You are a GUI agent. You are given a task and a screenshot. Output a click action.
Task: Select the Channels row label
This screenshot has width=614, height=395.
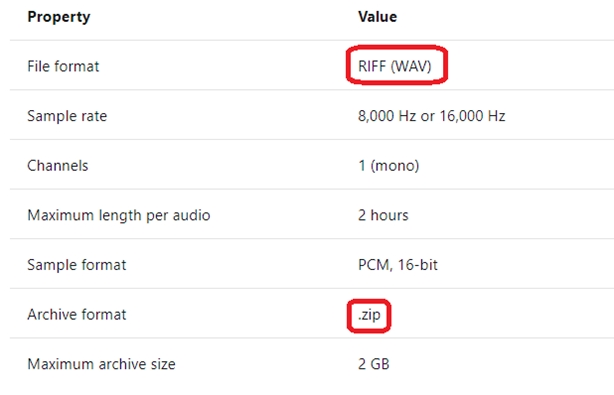[x=58, y=166]
